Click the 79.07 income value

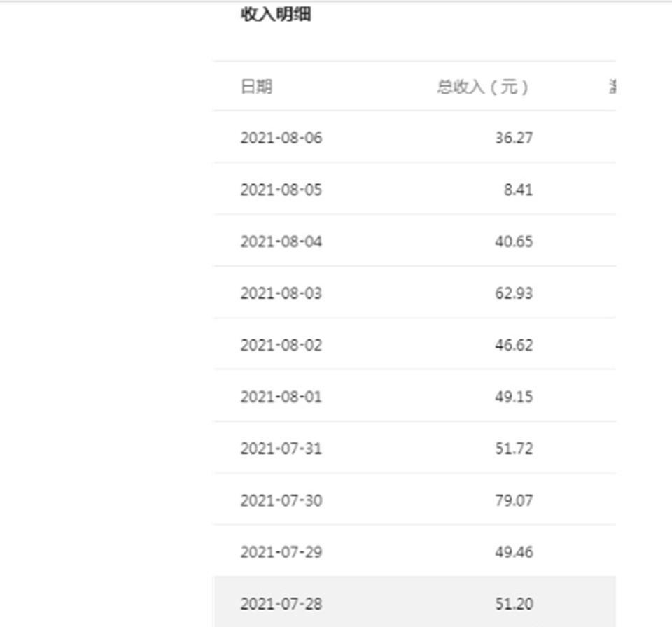pos(514,500)
